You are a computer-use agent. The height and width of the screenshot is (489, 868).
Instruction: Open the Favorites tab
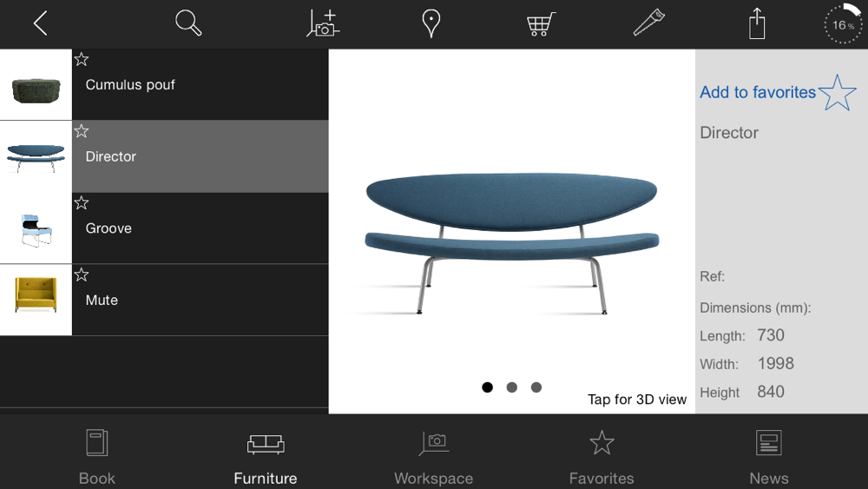[x=602, y=458]
